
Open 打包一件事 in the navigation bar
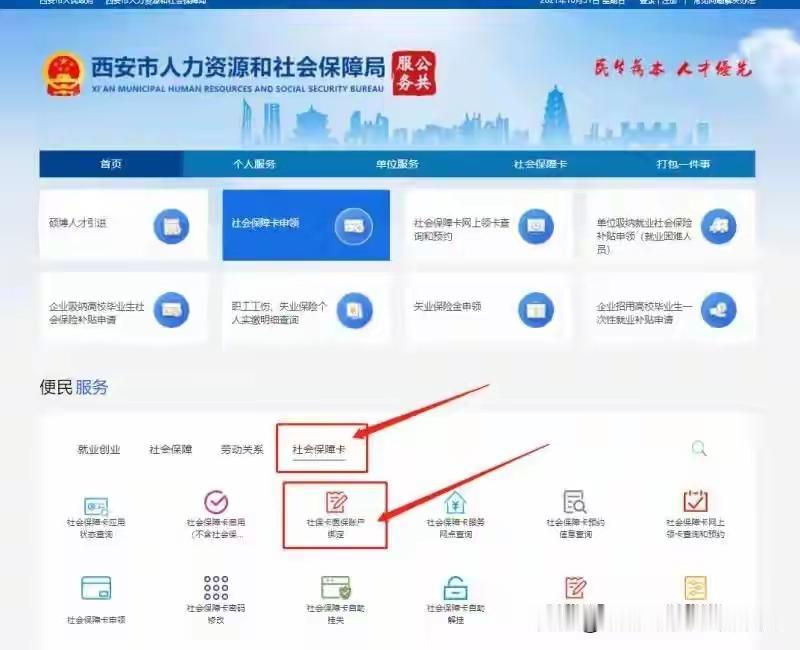pyautogui.click(x=683, y=164)
